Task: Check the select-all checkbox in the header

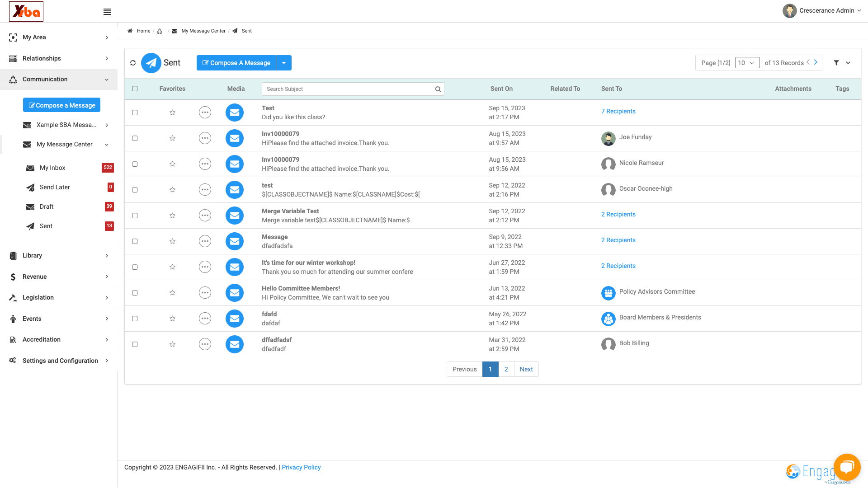Action: [135, 89]
